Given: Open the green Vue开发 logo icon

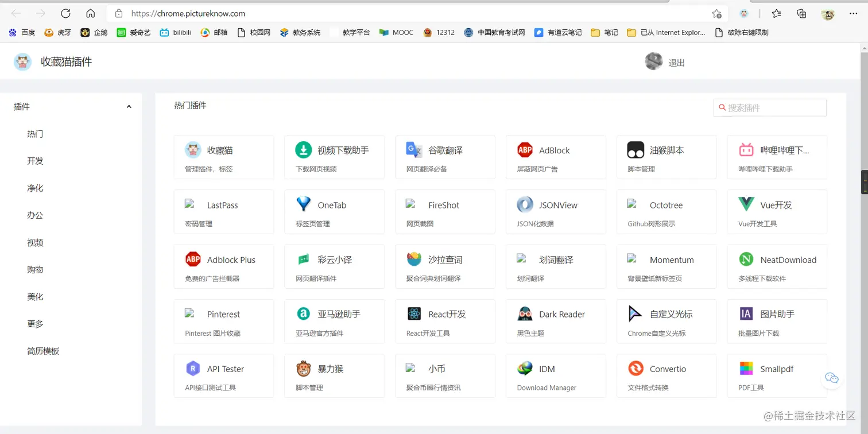Looking at the screenshot, I should click(746, 204).
